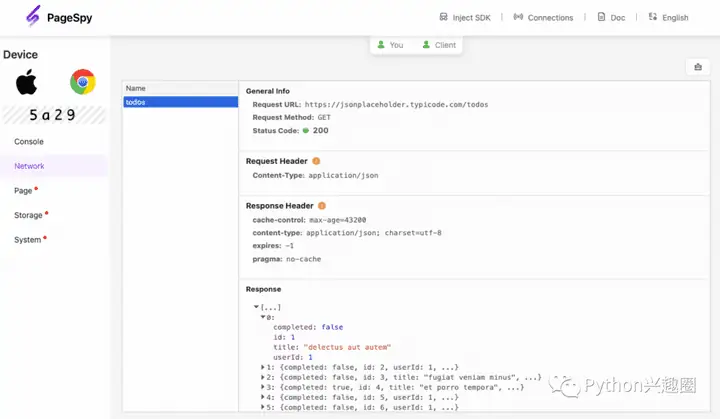
Task: Expand response item 3
Action: [x=263, y=387]
